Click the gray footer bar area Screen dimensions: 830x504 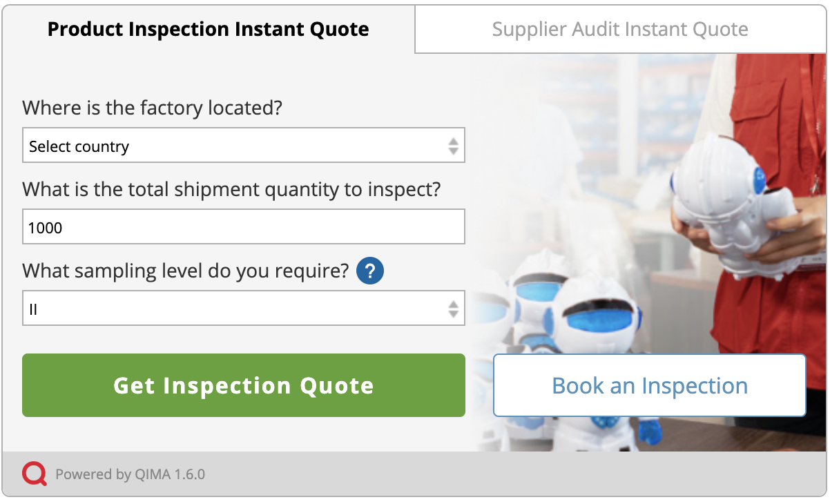pyautogui.click(x=483, y=474)
